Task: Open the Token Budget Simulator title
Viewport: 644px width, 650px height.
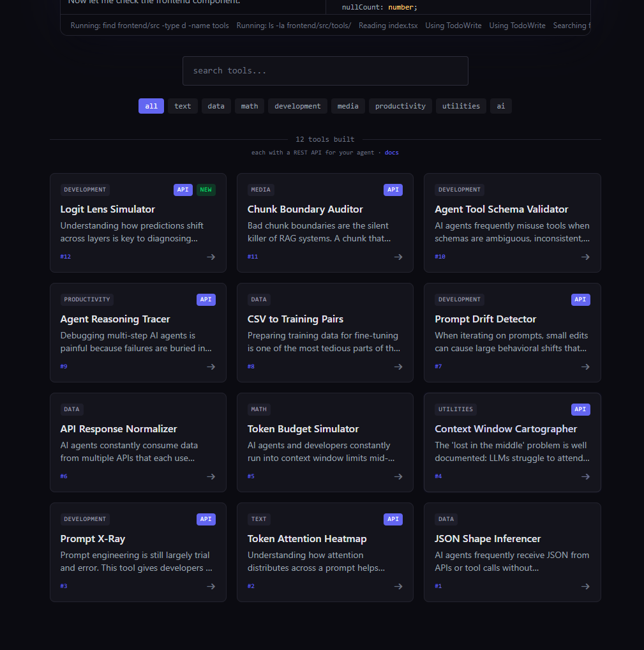Action: [303, 429]
